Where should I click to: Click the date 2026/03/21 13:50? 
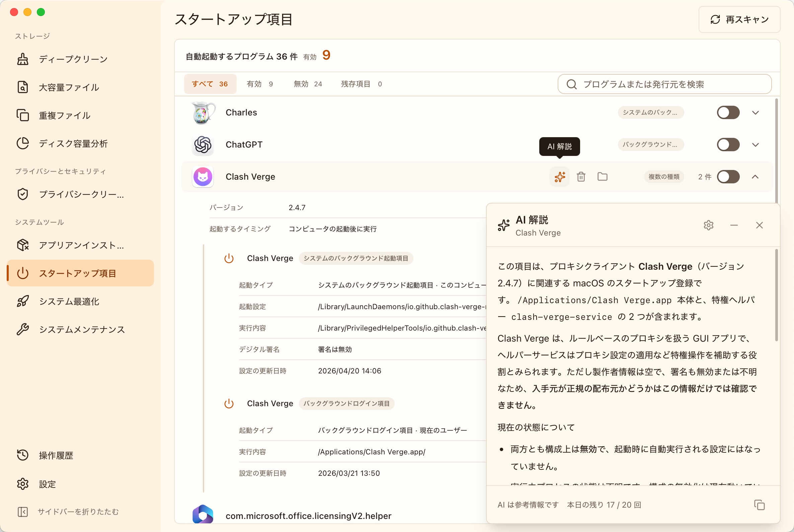(349, 473)
